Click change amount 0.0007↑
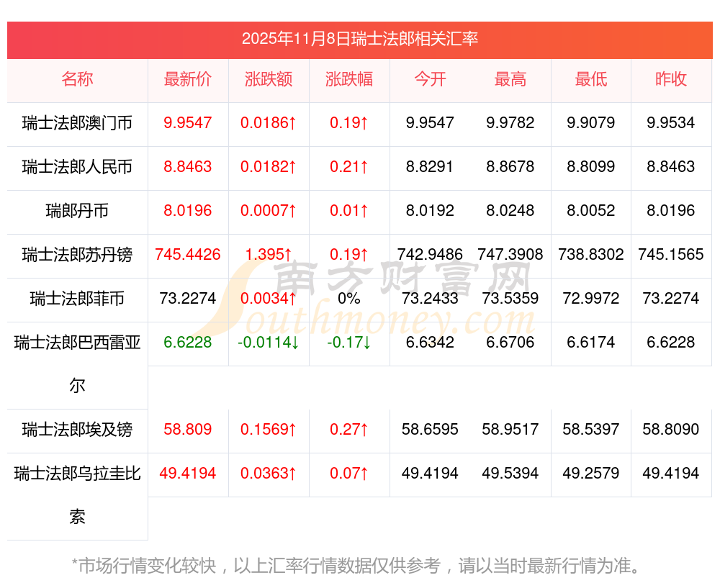Image resolution: width=720 pixels, height=588 pixels. click(269, 211)
